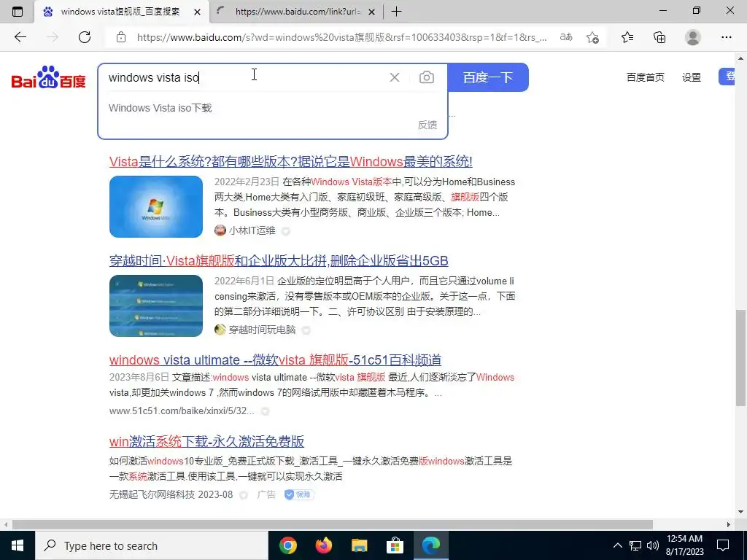747x560 pixels.
Task: Go back to previous page
Action: click(x=20, y=37)
